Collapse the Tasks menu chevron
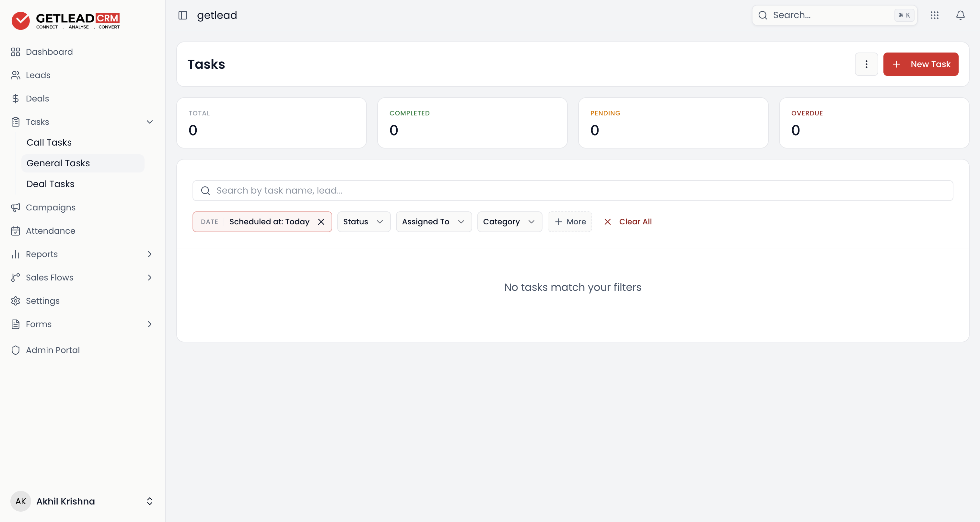 coord(149,122)
